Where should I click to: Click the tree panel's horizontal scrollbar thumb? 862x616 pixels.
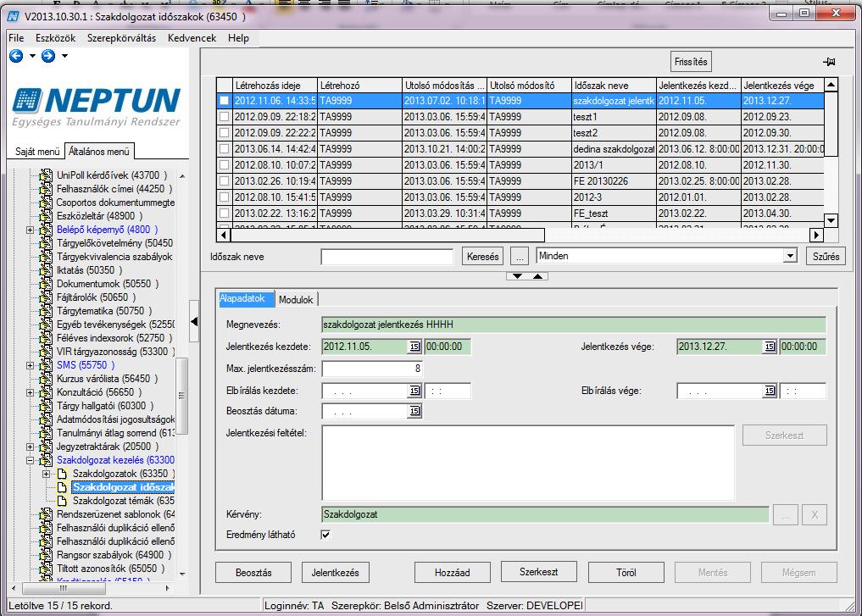click(64, 588)
